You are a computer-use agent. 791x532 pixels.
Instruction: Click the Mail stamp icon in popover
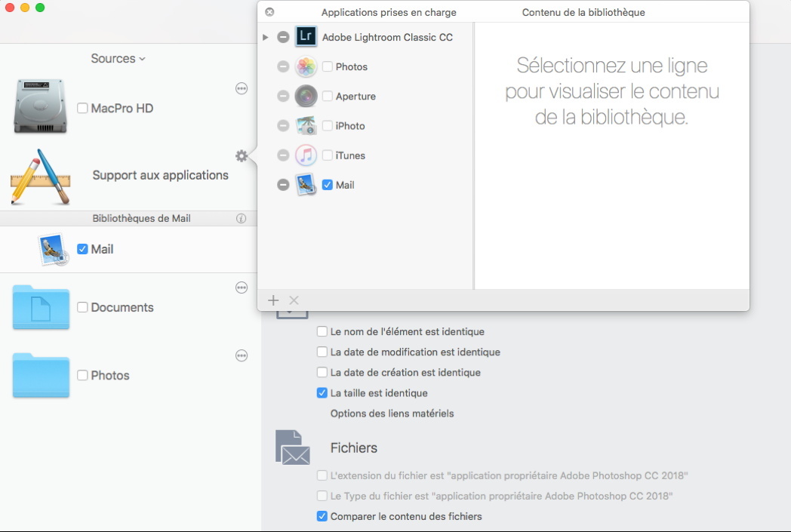(x=306, y=185)
